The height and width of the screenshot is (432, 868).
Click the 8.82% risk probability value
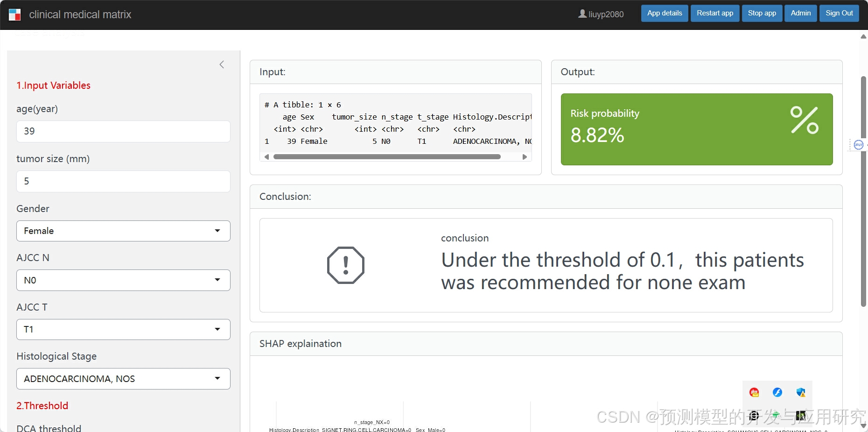[x=597, y=135]
